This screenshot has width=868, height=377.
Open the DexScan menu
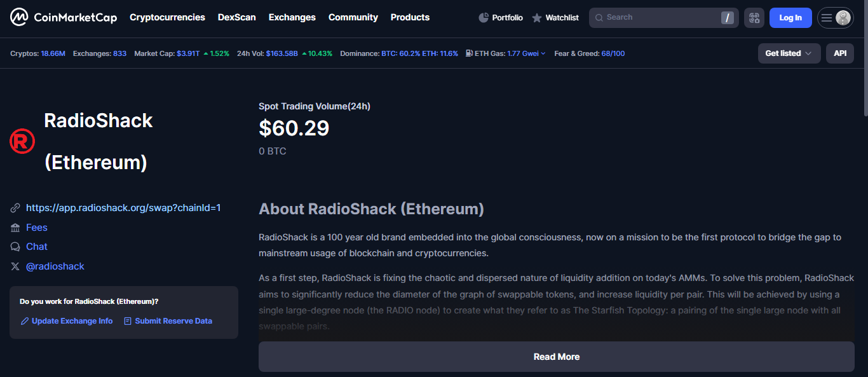pyautogui.click(x=237, y=17)
